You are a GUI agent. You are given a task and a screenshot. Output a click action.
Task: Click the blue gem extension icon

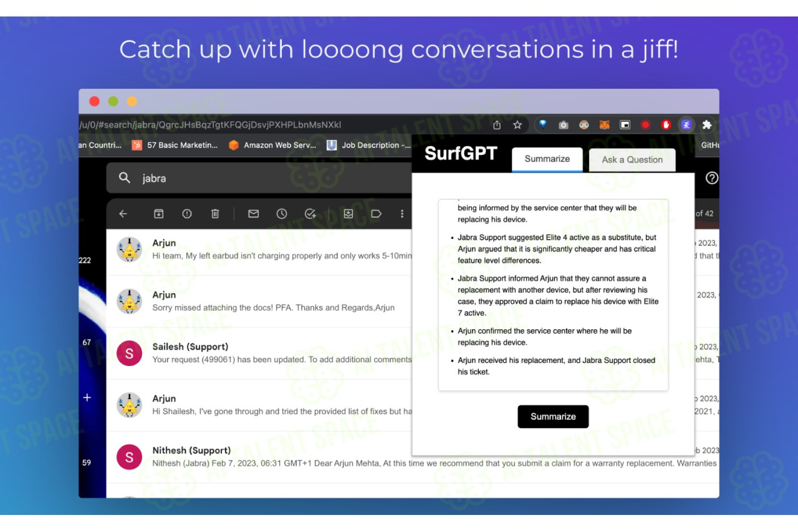point(543,124)
